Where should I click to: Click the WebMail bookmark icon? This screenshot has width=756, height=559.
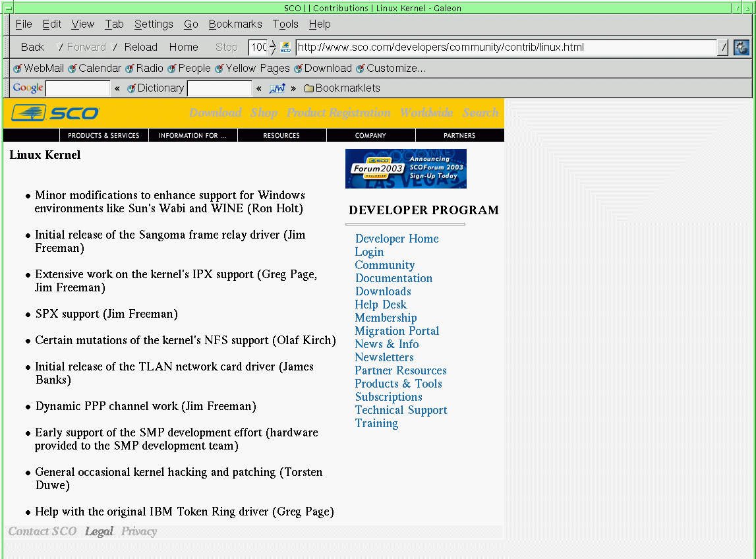click(x=17, y=69)
